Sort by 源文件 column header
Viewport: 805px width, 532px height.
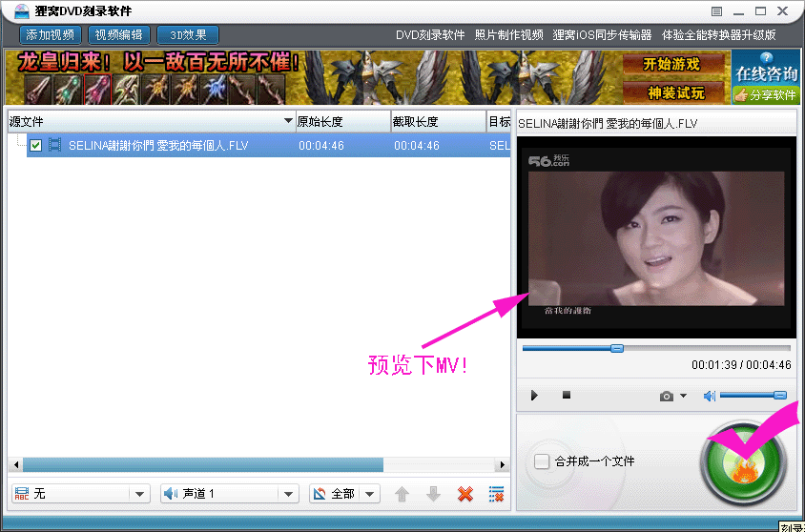click(152, 122)
